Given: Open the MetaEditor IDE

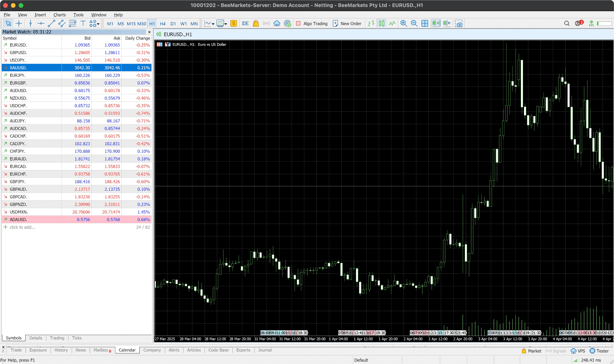Looking at the screenshot, I should (245, 24).
